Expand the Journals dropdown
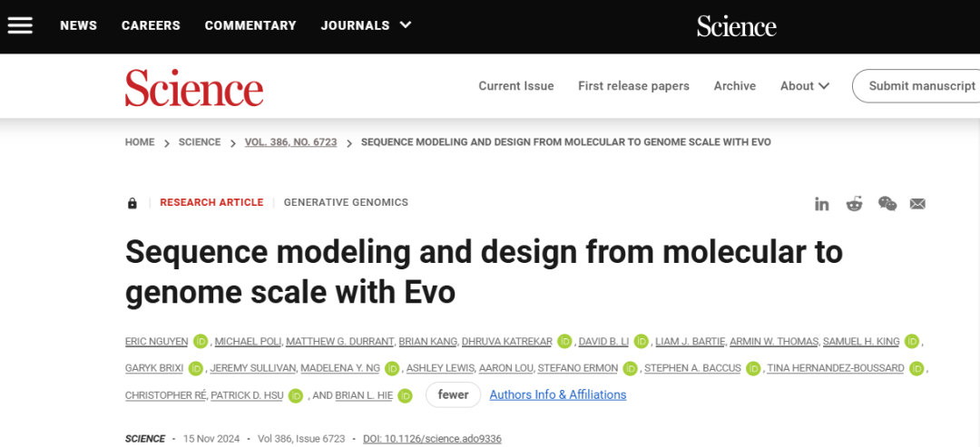 click(405, 25)
